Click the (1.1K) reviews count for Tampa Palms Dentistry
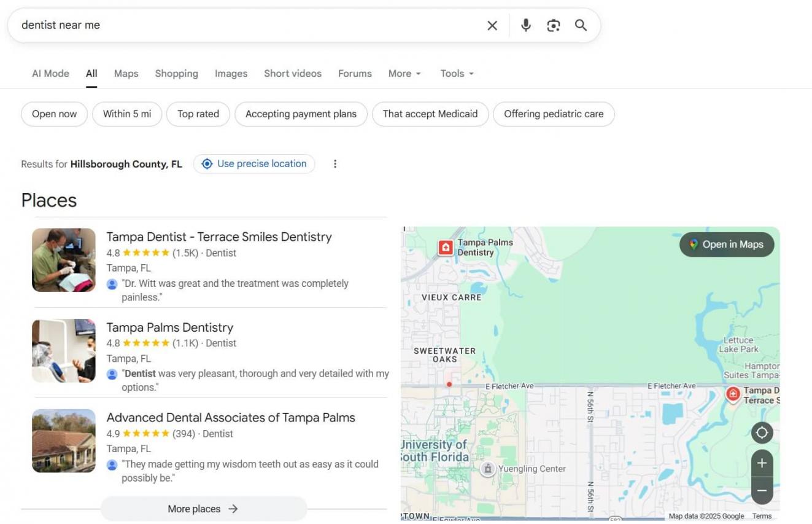 [185, 343]
